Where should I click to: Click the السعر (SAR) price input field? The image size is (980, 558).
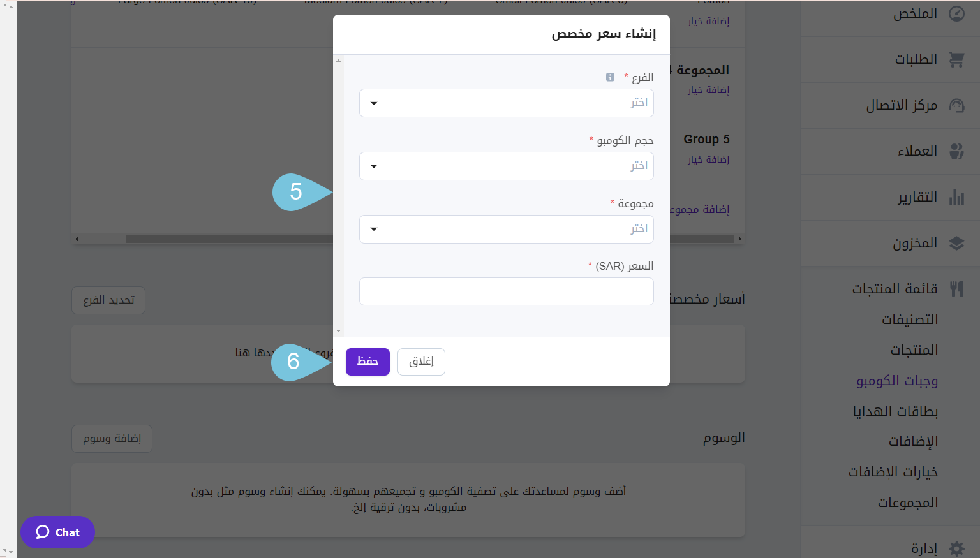[x=507, y=291]
